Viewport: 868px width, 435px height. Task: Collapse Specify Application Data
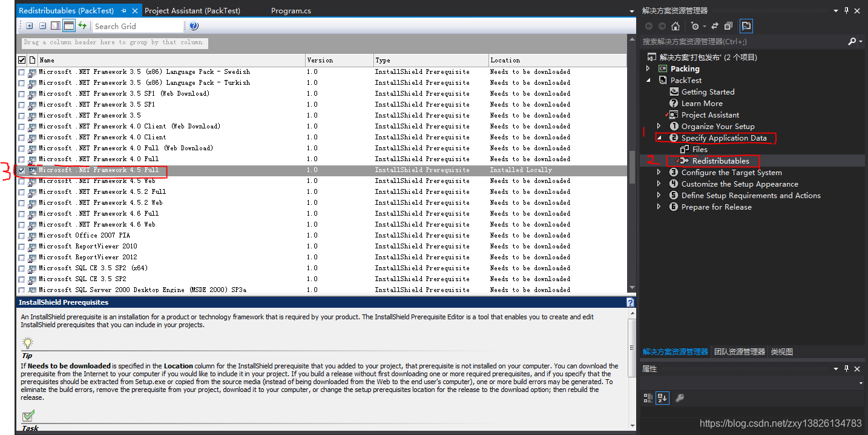[659, 138]
